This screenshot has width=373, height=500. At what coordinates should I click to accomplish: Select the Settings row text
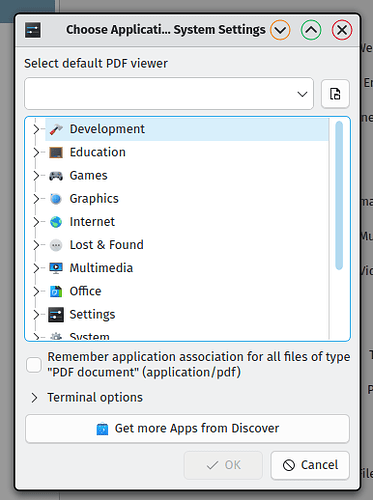point(92,315)
